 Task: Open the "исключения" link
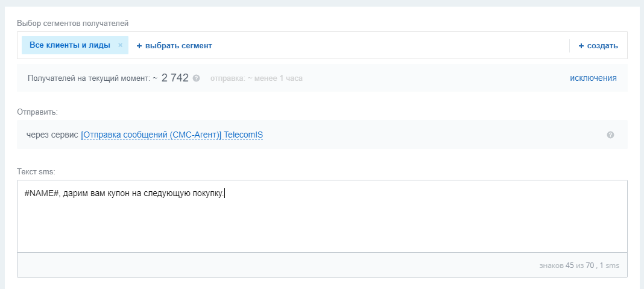pyautogui.click(x=593, y=78)
